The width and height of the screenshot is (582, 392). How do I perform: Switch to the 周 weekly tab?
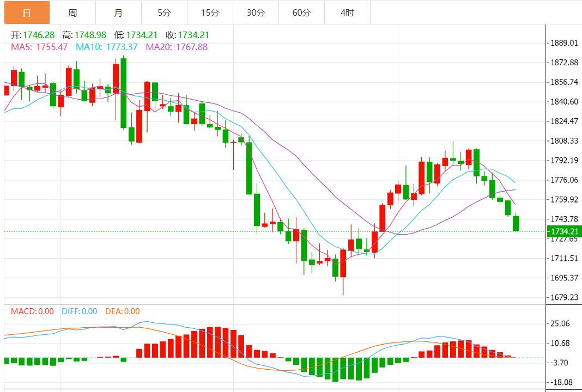[x=73, y=13]
